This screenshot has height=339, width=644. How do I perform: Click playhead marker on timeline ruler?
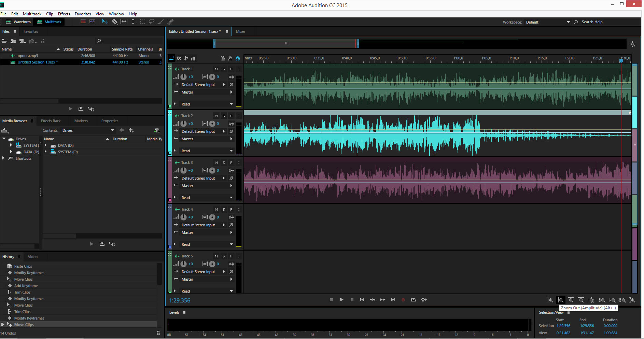(x=621, y=60)
